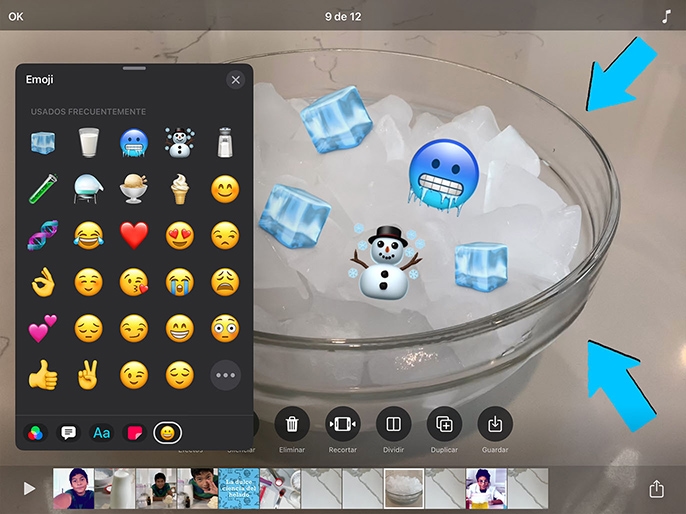The width and height of the screenshot is (686, 514).
Task: Expand the Emoji panel using top handle
Action: tap(134, 68)
